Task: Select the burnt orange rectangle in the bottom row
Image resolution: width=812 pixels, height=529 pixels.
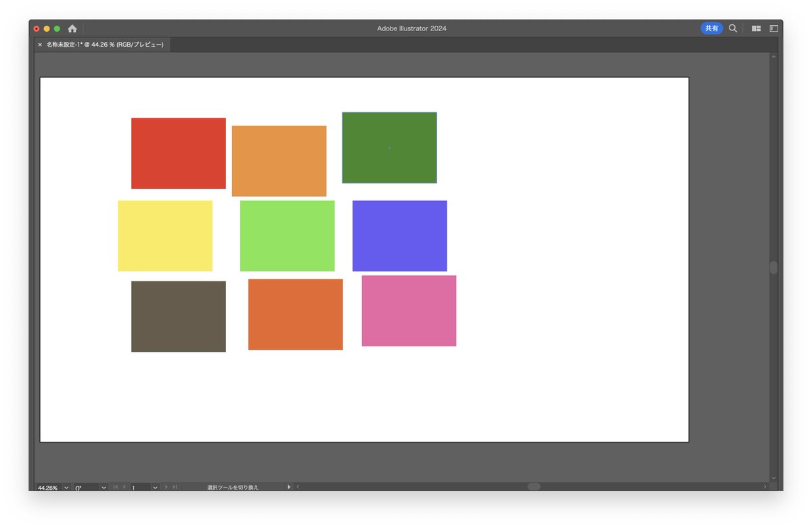Action: pos(296,315)
